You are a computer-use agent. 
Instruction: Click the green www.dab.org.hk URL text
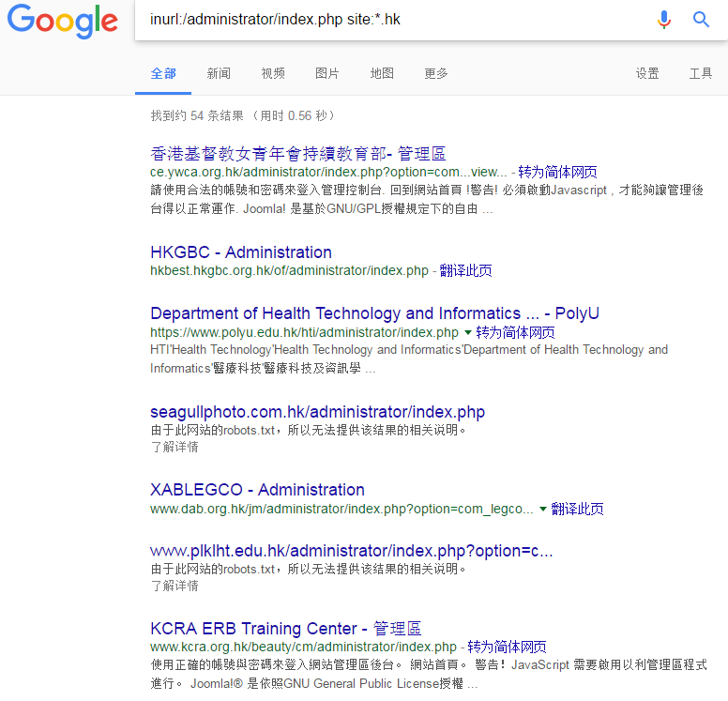click(x=341, y=510)
